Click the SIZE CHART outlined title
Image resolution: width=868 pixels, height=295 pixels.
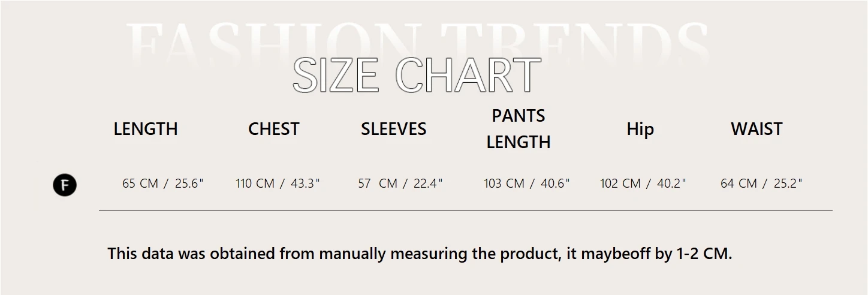(417, 76)
